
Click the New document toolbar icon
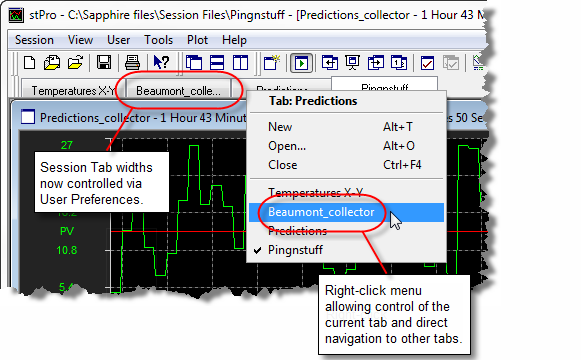(29, 63)
